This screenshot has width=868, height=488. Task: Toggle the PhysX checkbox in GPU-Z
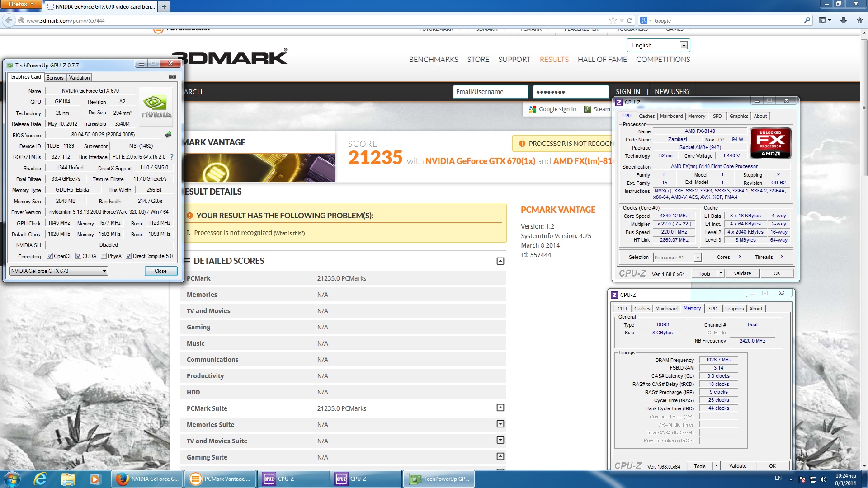coord(104,256)
